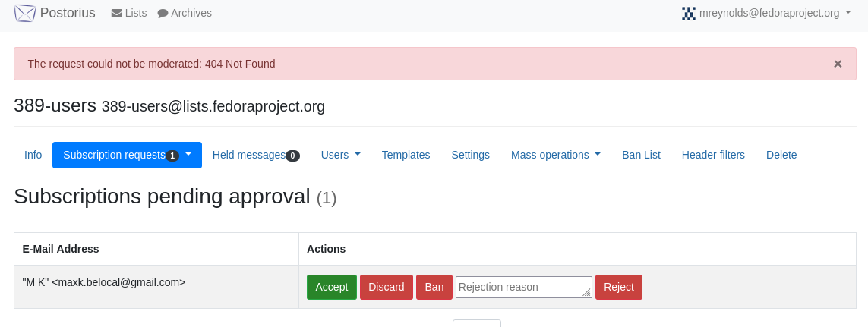Accept the maxk.belocal subscription request
Viewport: 868px width, 327px height.
(x=332, y=287)
